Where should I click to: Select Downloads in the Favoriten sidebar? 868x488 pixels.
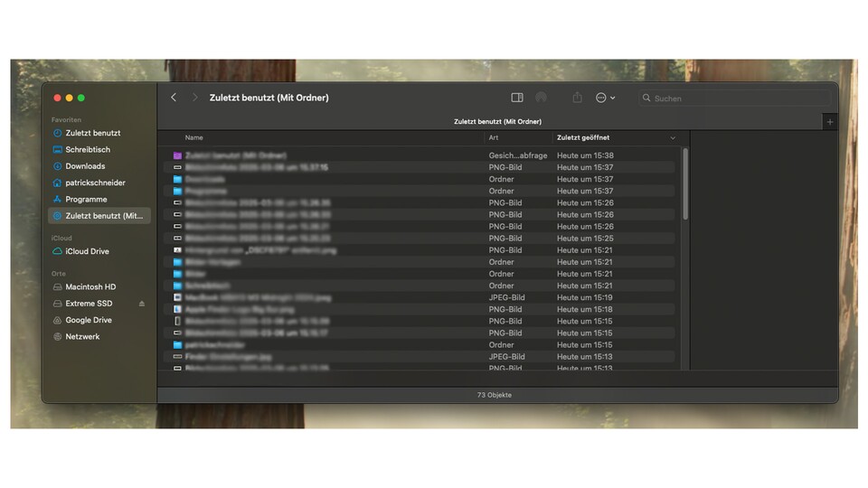[x=85, y=166]
